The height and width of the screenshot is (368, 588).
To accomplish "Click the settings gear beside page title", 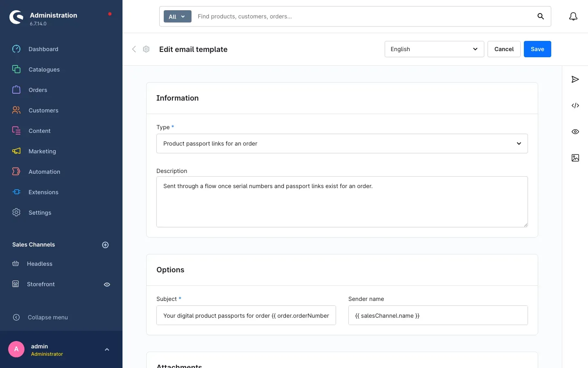I will tap(146, 49).
